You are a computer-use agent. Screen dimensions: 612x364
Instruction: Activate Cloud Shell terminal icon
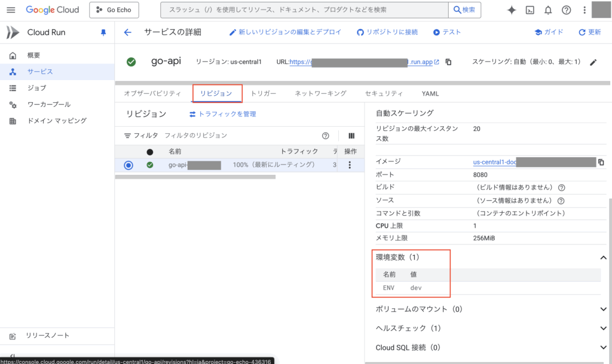530,10
